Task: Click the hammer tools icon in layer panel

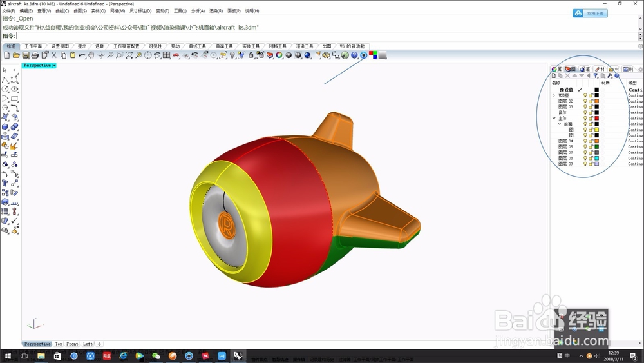Action: (610, 75)
